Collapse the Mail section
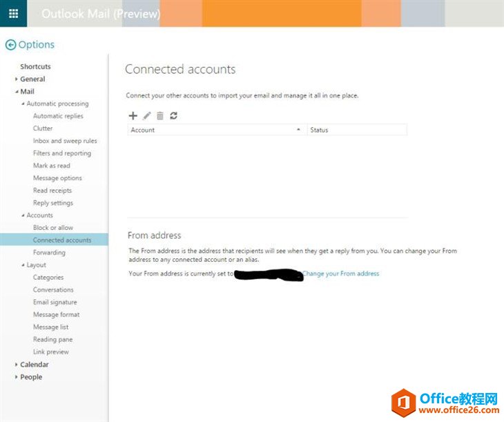Viewport: 504px width, 422px height. click(x=17, y=92)
